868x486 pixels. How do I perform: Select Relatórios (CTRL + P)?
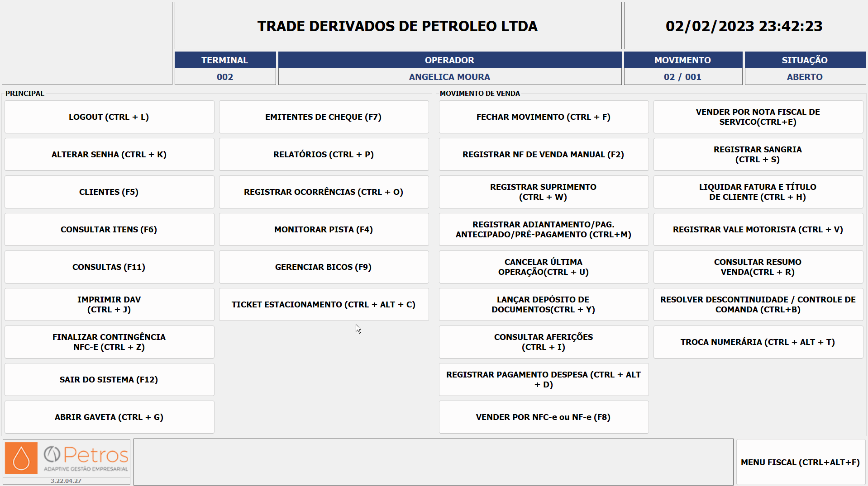[324, 155]
